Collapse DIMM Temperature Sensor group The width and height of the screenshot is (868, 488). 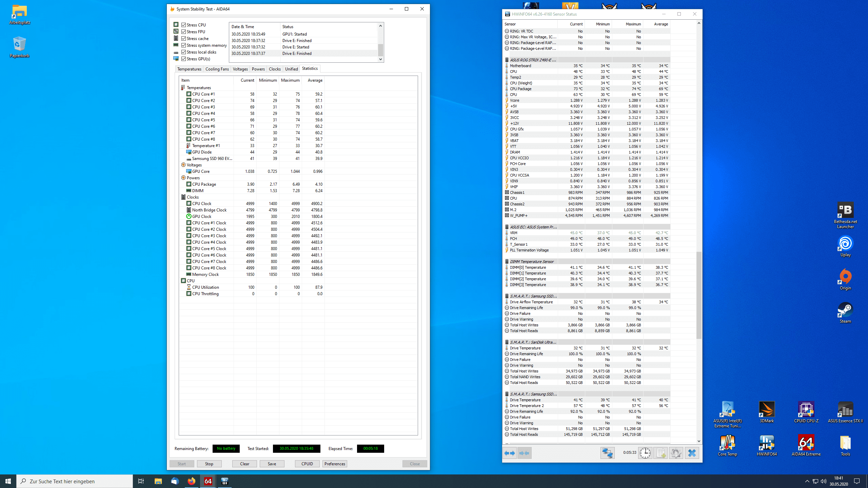(x=507, y=262)
